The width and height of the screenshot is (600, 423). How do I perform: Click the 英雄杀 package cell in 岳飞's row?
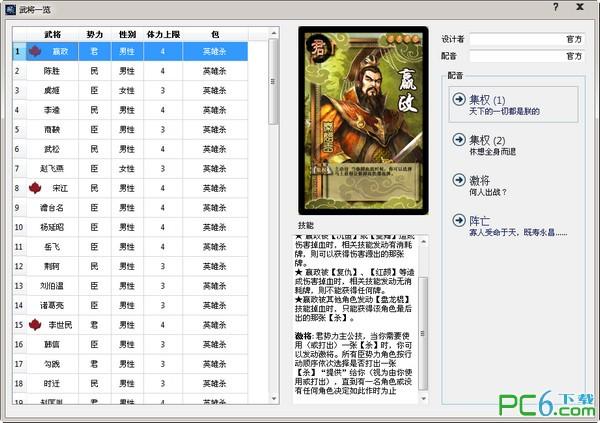pyautogui.click(x=215, y=247)
